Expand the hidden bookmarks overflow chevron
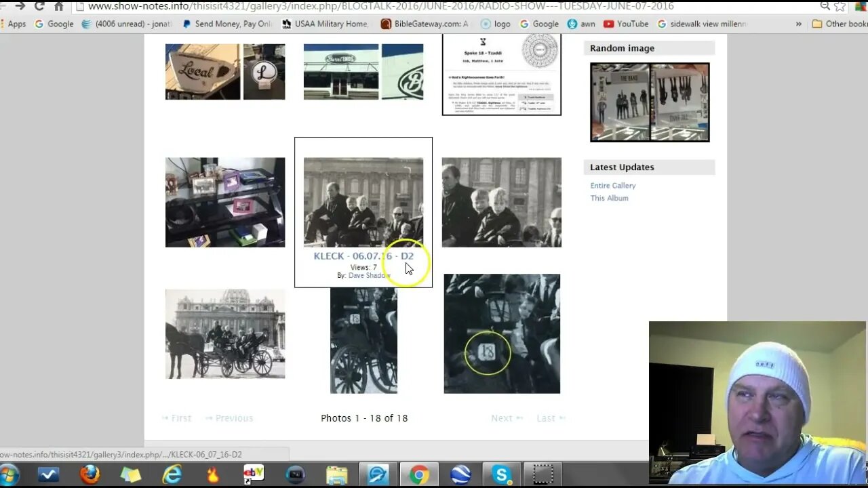The image size is (868, 488). pos(798,24)
